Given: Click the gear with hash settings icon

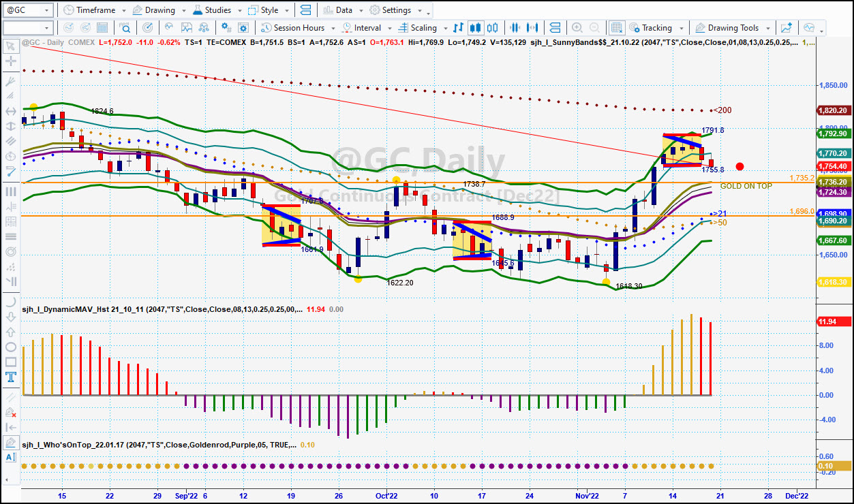Looking at the screenshot, I should [226, 28].
